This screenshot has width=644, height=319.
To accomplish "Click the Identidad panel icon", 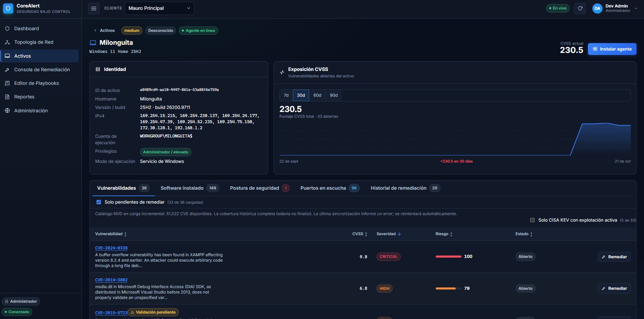I will pyautogui.click(x=98, y=69).
